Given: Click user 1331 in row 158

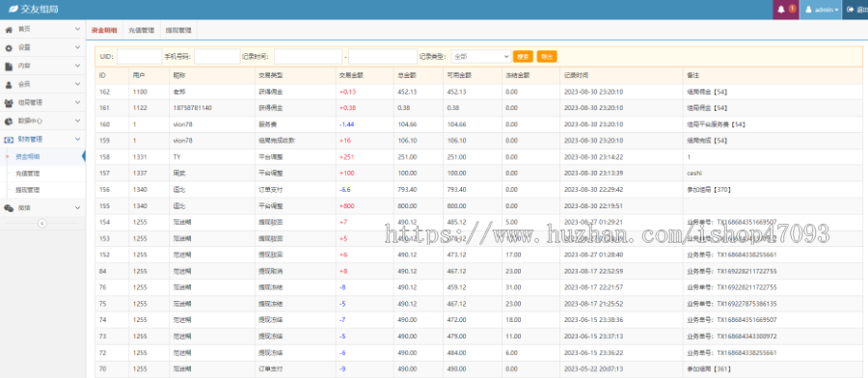Looking at the screenshot, I should click(140, 157).
